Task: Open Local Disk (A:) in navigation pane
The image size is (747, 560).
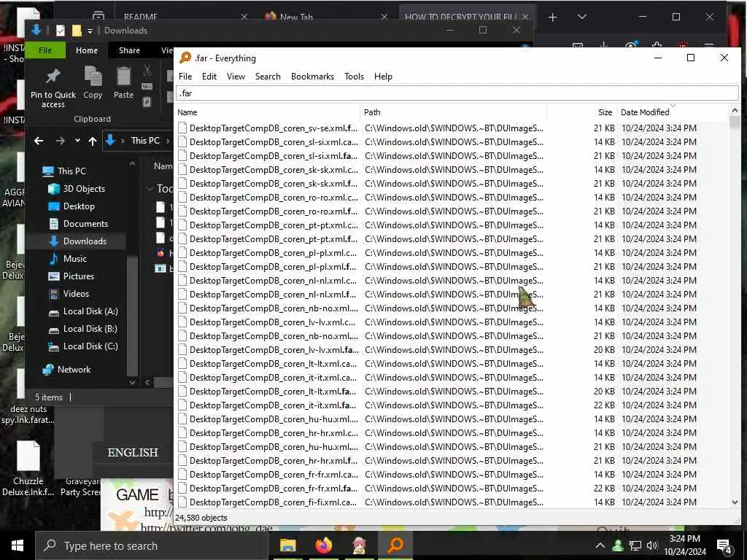Action: click(x=90, y=311)
